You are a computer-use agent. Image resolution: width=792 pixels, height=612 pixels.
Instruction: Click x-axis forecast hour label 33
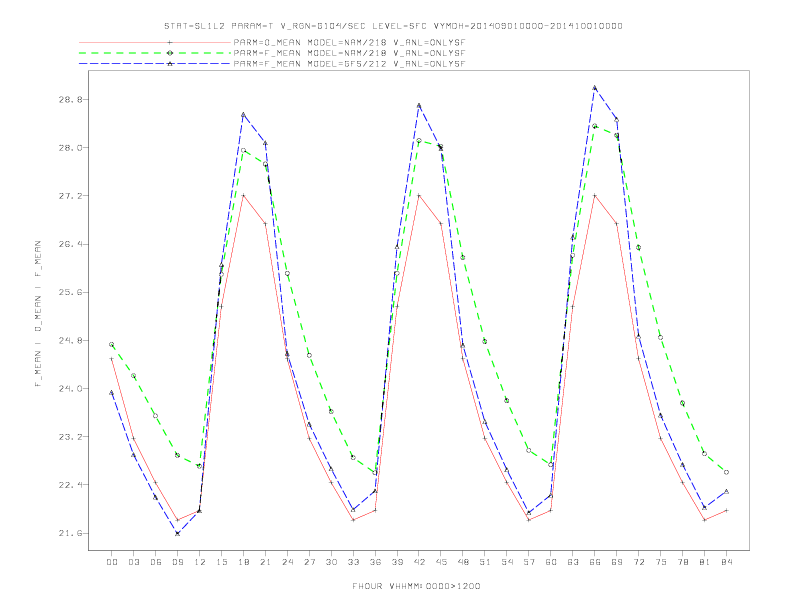[353, 562]
